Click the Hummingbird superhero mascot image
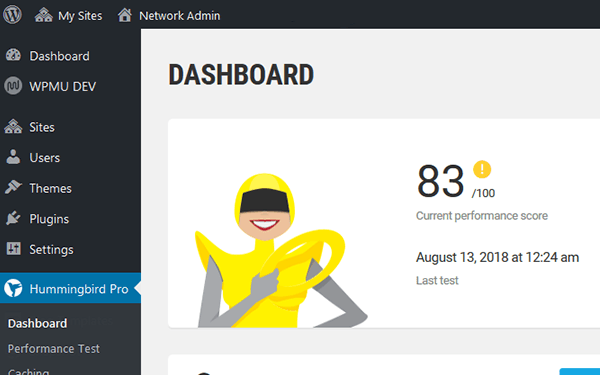Screen dimensions: 600x375 (x=281, y=251)
